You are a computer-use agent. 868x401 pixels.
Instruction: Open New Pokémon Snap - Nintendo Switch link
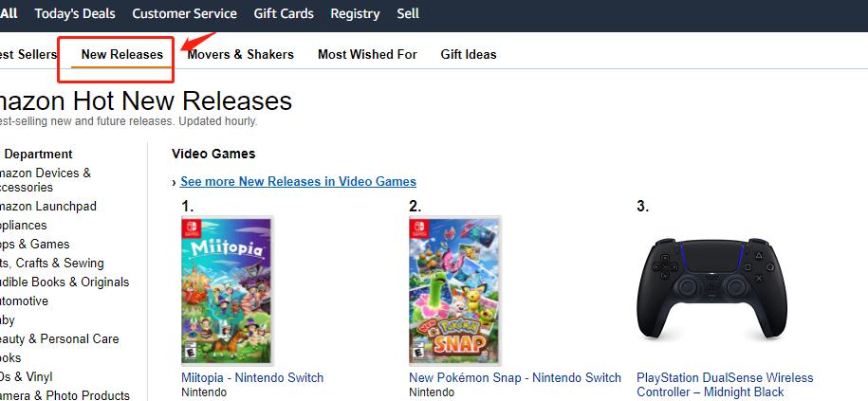tap(515, 377)
